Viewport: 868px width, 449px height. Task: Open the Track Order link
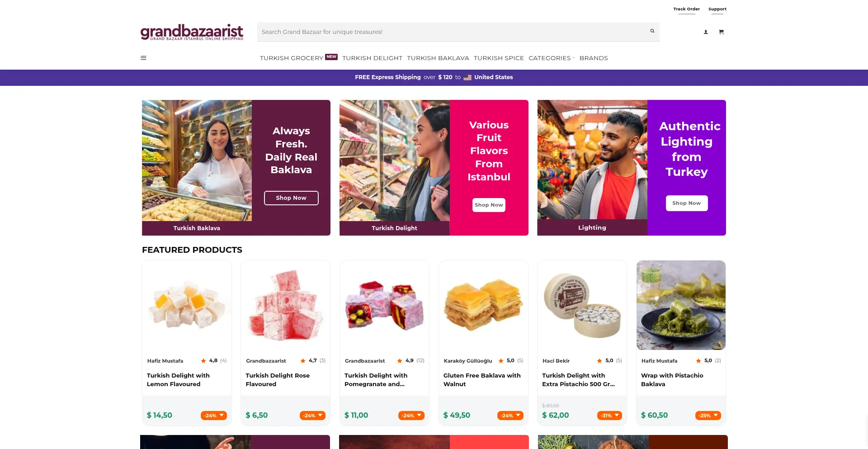click(686, 9)
